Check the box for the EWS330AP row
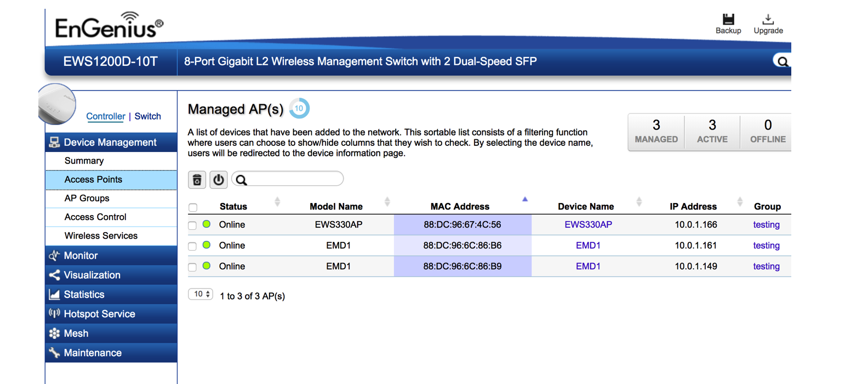This screenshot has height=384, width=868. [192, 225]
